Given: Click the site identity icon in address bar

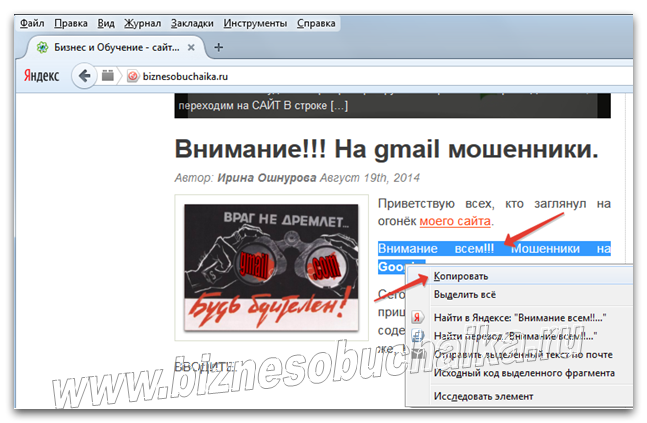Looking at the screenshot, I should [x=132, y=76].
